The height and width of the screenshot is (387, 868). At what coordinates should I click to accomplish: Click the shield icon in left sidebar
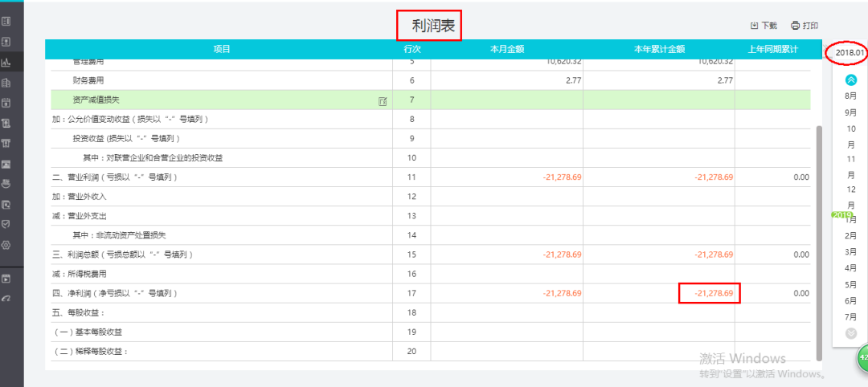tap(6, 224)
